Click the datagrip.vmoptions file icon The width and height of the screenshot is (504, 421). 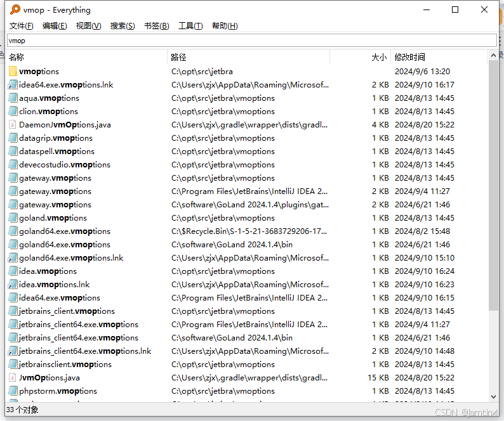tap(13, 138)
